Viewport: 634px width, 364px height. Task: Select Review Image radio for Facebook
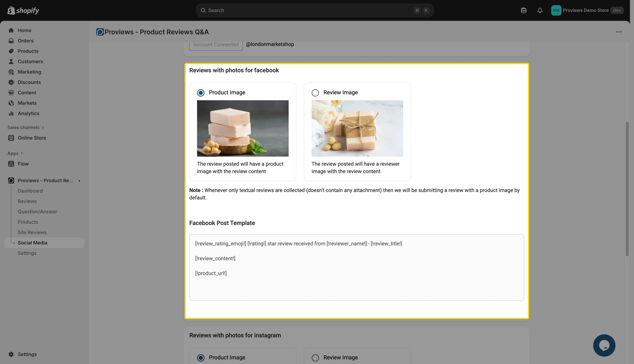[x=315, y=93]
